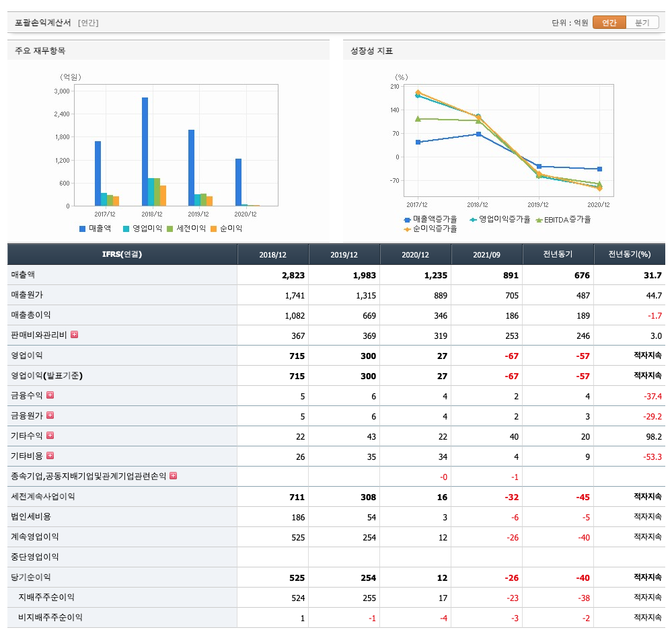672x638 pixels.
Task: Click the 2020/12 blue 매출액 bar
Action: 238,182
